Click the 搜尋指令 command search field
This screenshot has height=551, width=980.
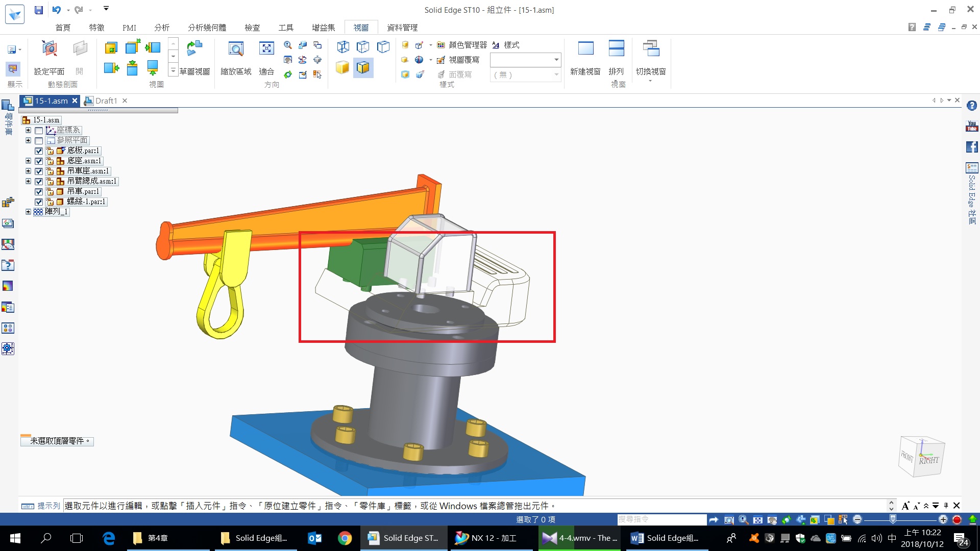(x=661, y=519)
